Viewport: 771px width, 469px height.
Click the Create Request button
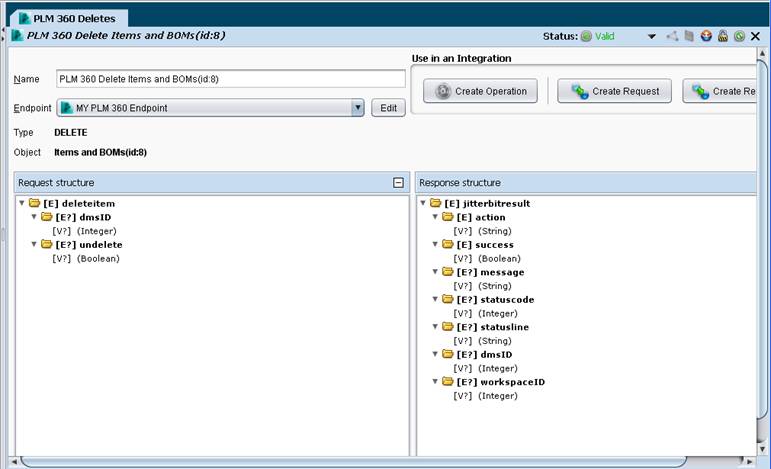pos(614,91)
